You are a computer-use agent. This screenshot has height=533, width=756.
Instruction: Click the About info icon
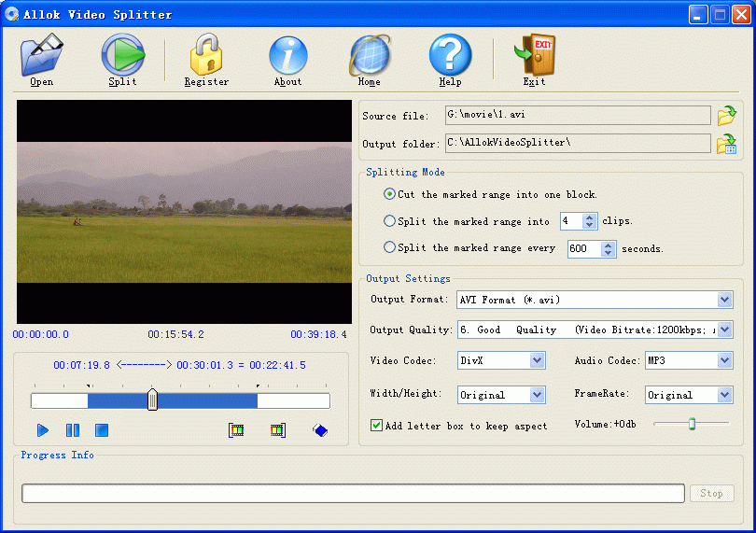pos(287,58)
